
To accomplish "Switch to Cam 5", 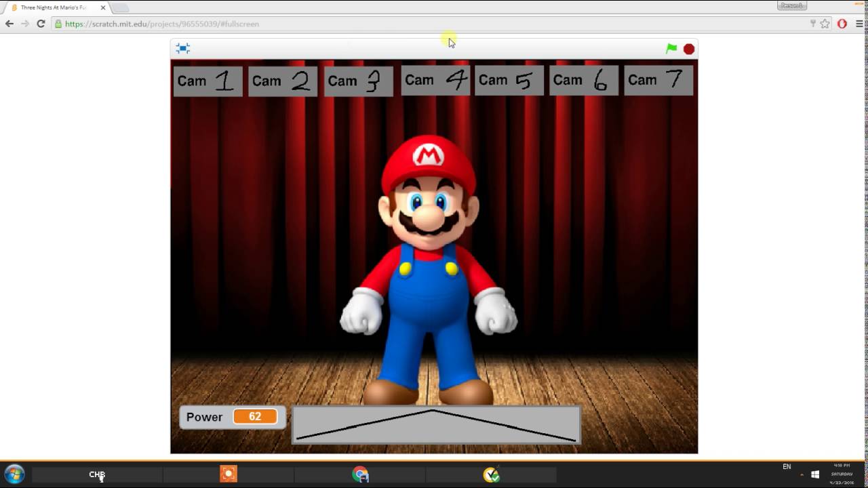I will click(509, 80).
